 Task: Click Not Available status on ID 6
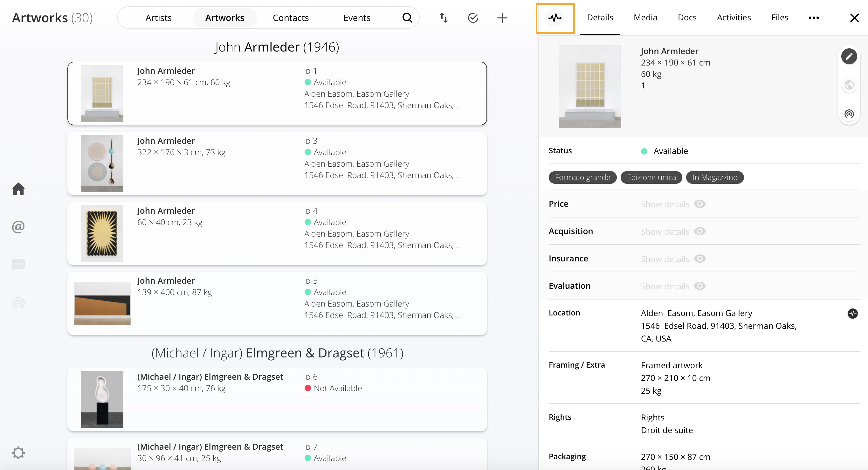(333, 388)
